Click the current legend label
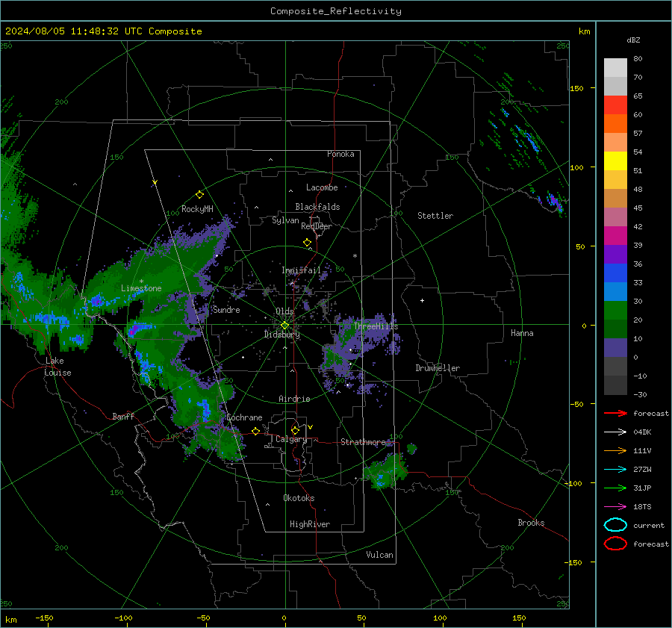The image size is (672, 628). [649, 526]
